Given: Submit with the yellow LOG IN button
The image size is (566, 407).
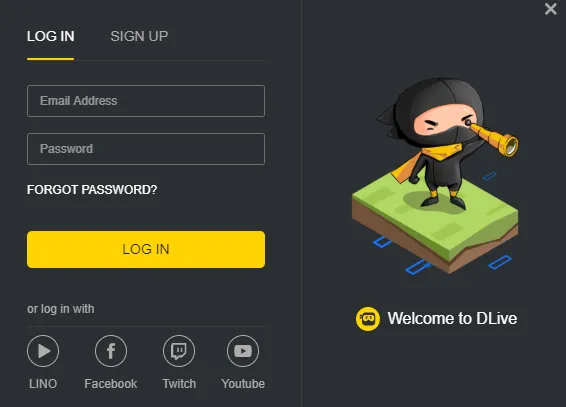Looking at the screenshot, I should point(146,249).
